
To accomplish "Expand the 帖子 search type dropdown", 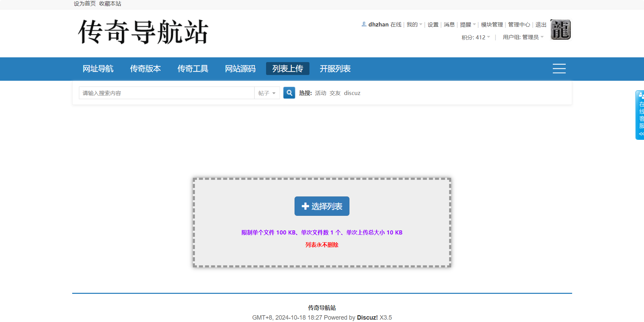I will point(267,93).
